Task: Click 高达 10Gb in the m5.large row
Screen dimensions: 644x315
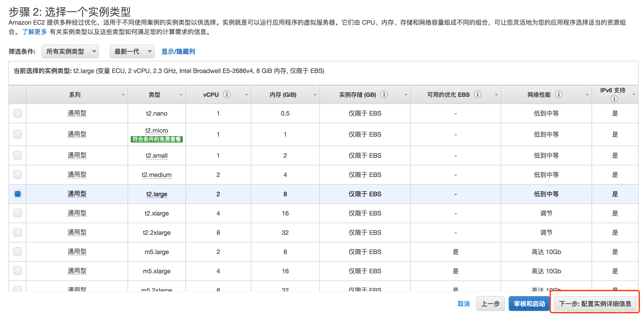Action: pos(546,252)
